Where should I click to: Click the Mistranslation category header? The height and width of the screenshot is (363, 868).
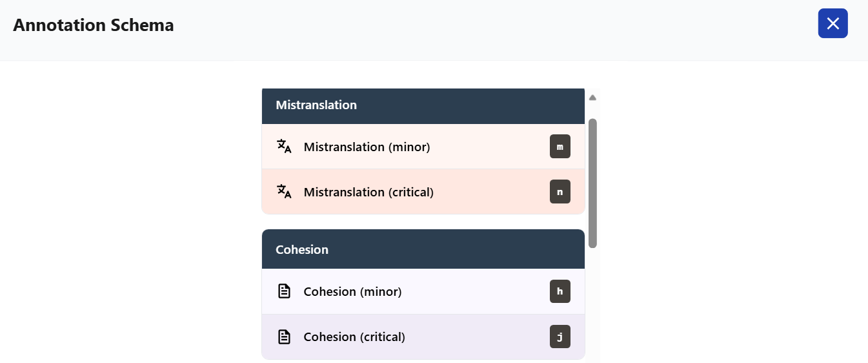423,106
